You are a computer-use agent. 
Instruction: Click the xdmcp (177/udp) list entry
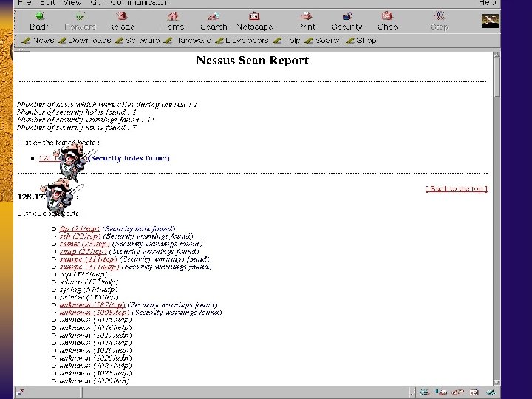pos(89,282)
